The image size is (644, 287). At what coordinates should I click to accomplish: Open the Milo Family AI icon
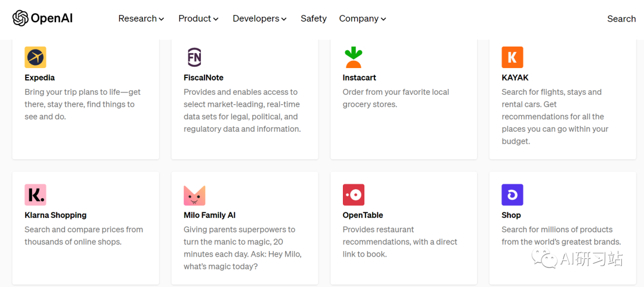(194, 195)
